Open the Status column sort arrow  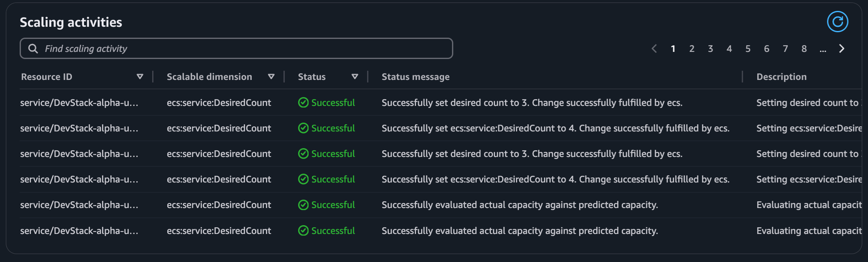(x=355, y=77)
